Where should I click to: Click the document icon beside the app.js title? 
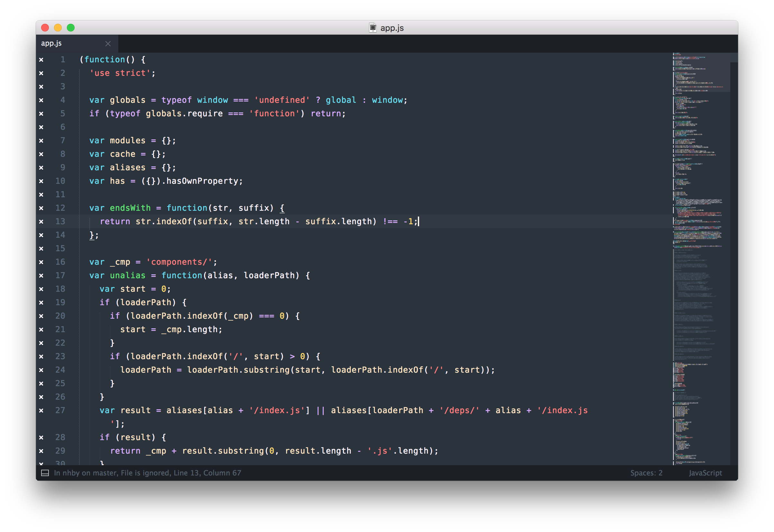(x=373, y=28)
